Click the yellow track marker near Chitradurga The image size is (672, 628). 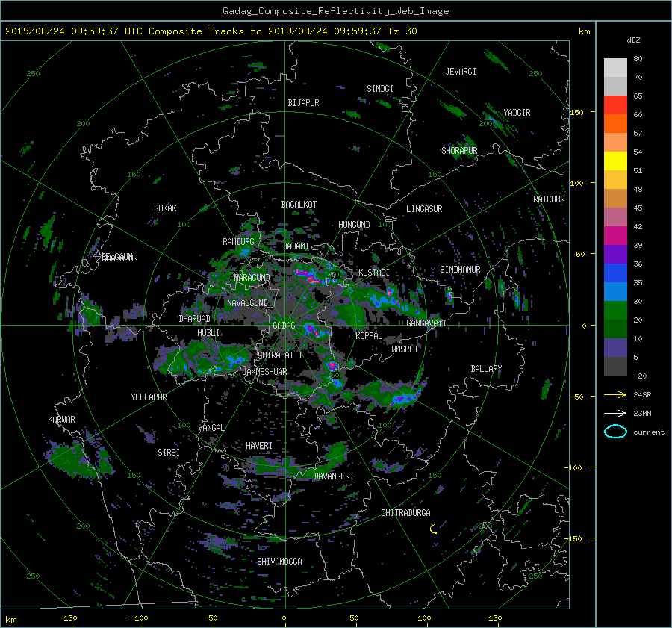click(x=433, y=529)
